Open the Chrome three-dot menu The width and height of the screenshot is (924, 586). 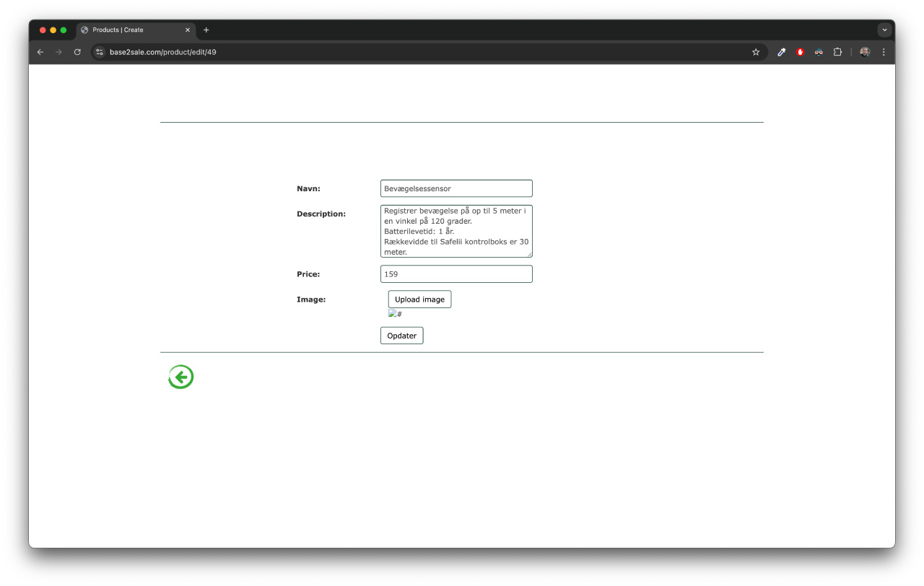[x=884, y=52]
